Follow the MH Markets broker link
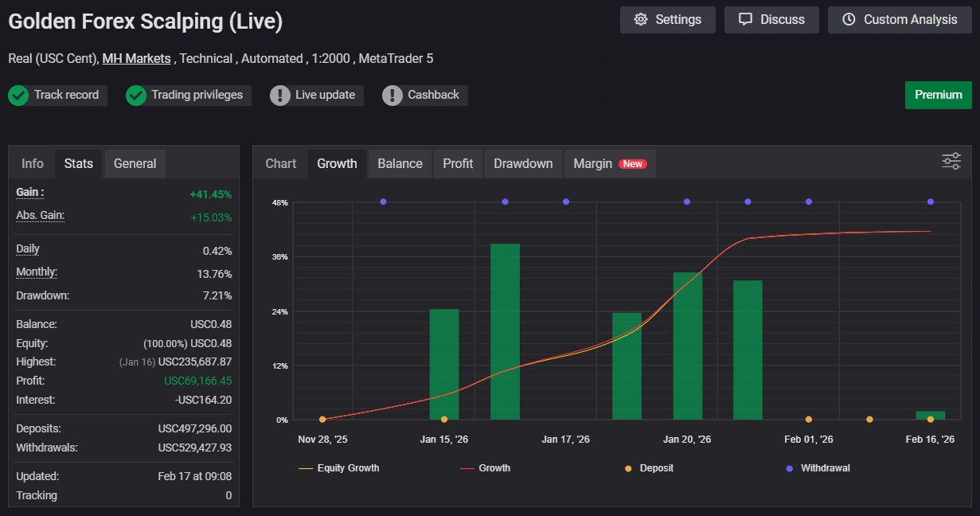This screenshot has width=980, height=516. pyautogui.click(x=136, y=58)
